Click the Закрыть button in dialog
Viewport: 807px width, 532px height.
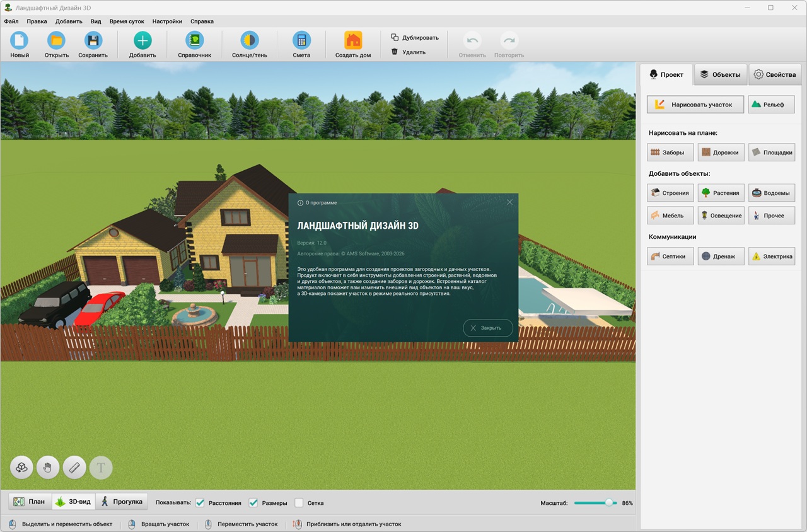[487, 328]
